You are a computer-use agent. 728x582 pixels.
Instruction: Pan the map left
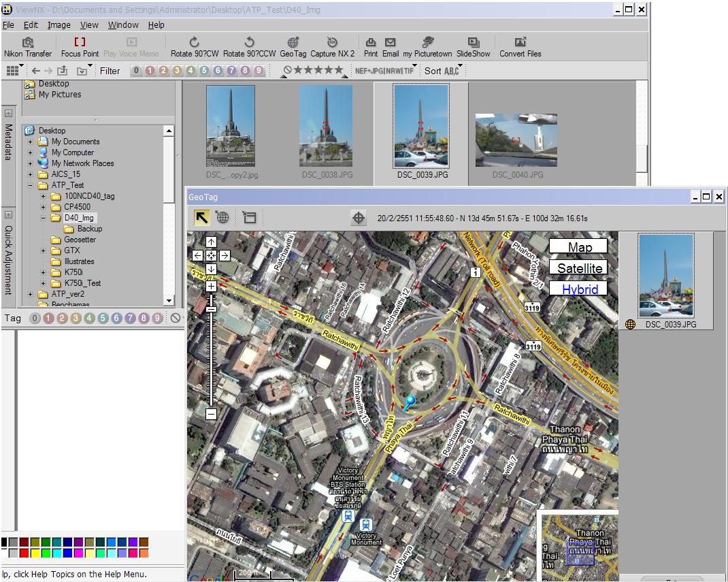198,255
